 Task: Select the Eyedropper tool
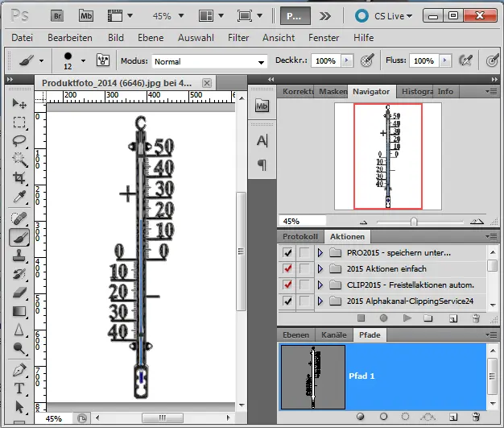point(19,197)
